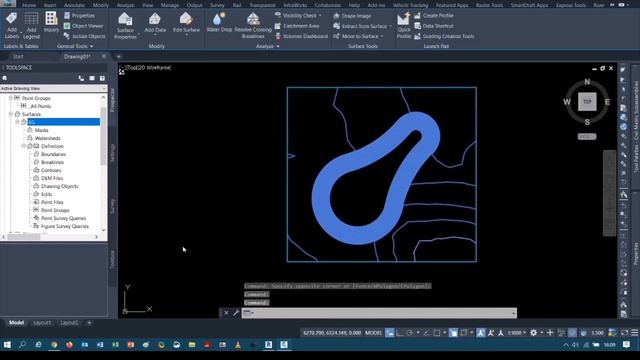The height and width of the screenshot is (360, 640).
Task: Switch to the Start tab
Action: (x=18, y=57)
